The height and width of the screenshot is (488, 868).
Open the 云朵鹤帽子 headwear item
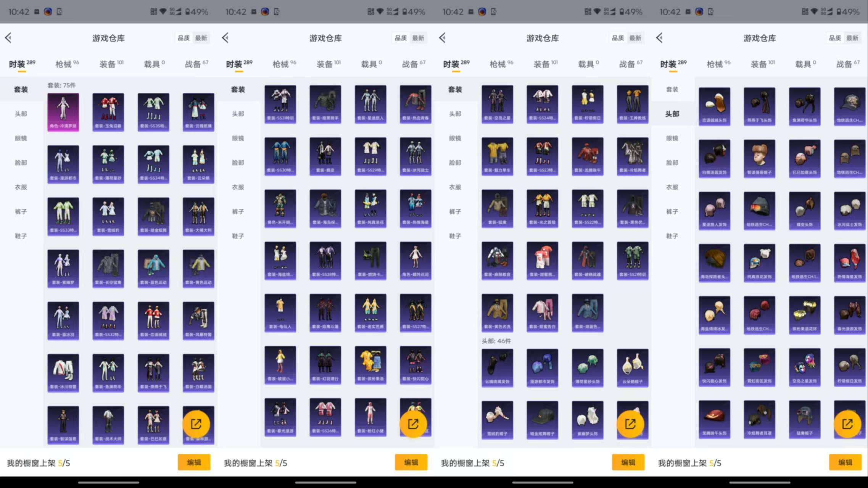point(632,367)
